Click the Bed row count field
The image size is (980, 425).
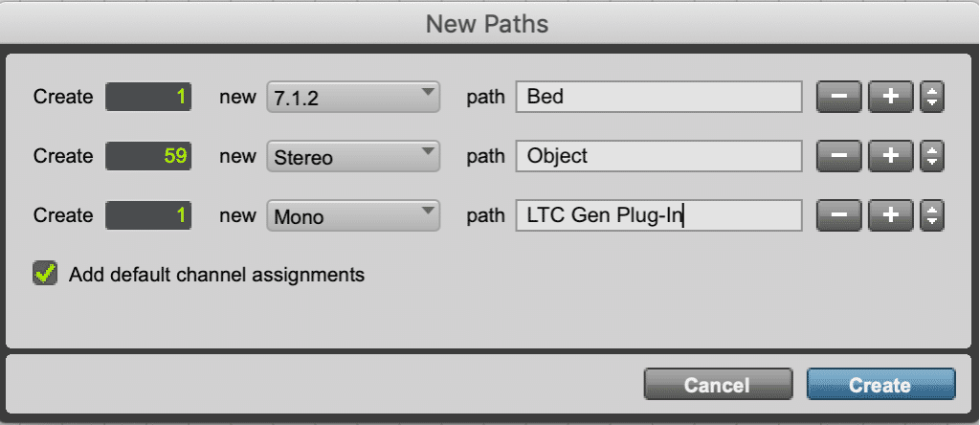pos(148,97)
